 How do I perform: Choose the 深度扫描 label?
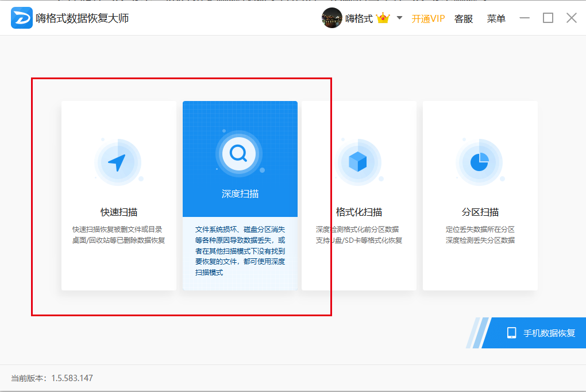pos(240,194)
